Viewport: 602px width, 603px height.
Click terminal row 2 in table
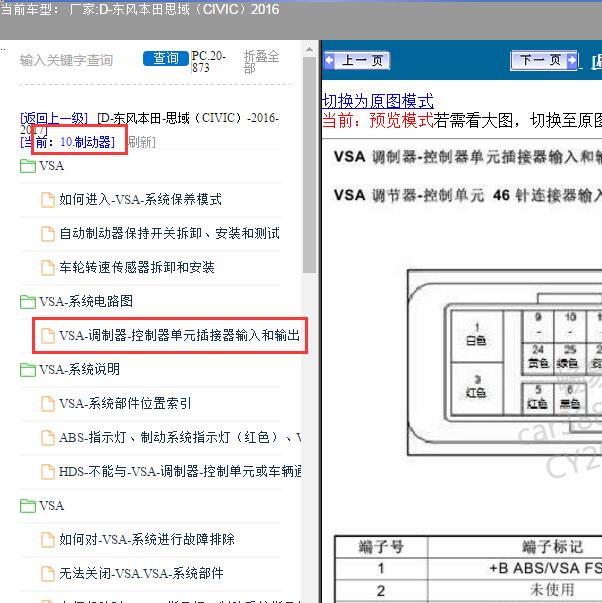tap(468, 590)
